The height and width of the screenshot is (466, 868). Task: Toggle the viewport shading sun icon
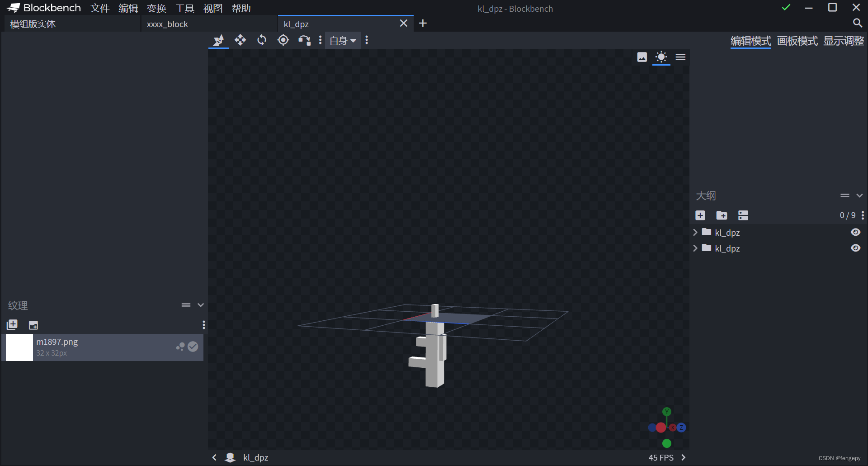tap(661, 57)
